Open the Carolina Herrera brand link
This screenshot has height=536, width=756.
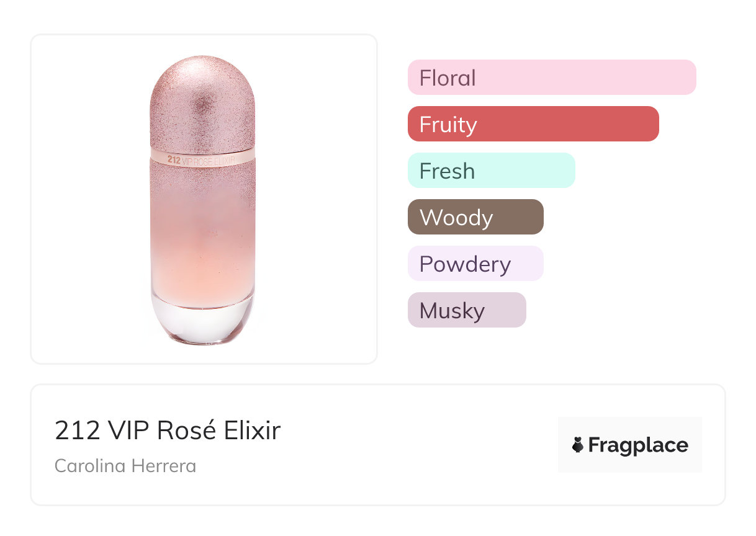125,466
